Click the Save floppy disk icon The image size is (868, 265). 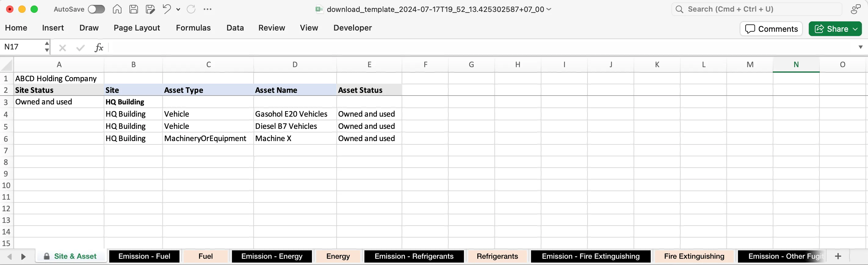pos(133,9)
